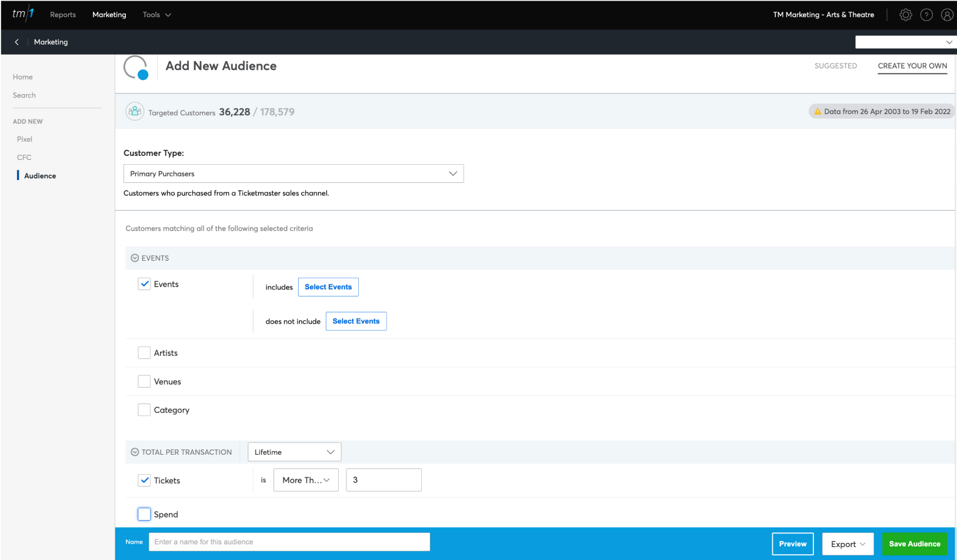The width and height of the screenshot is (957, 560).
Task: Expand the Tools menu
Action: [156, 15]
